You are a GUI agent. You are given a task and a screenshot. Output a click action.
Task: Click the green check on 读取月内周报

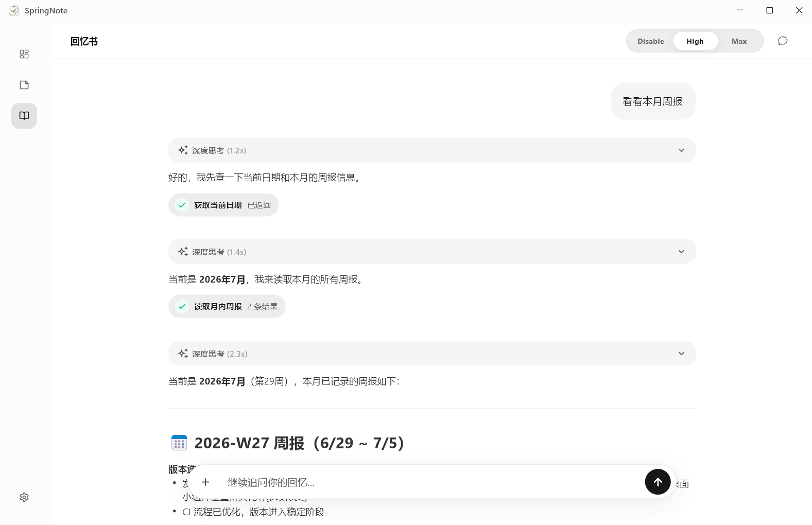[182, 306]
